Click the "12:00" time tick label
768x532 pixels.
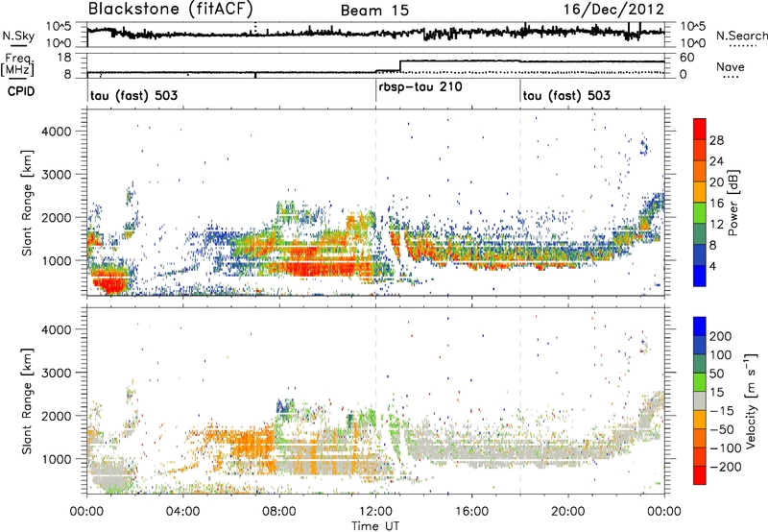[x=375, y=512]
